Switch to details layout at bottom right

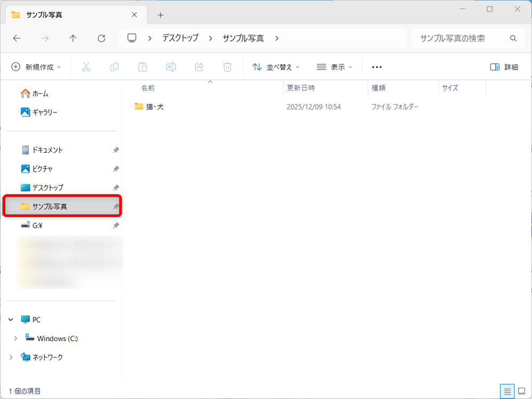tap(521, 391)
